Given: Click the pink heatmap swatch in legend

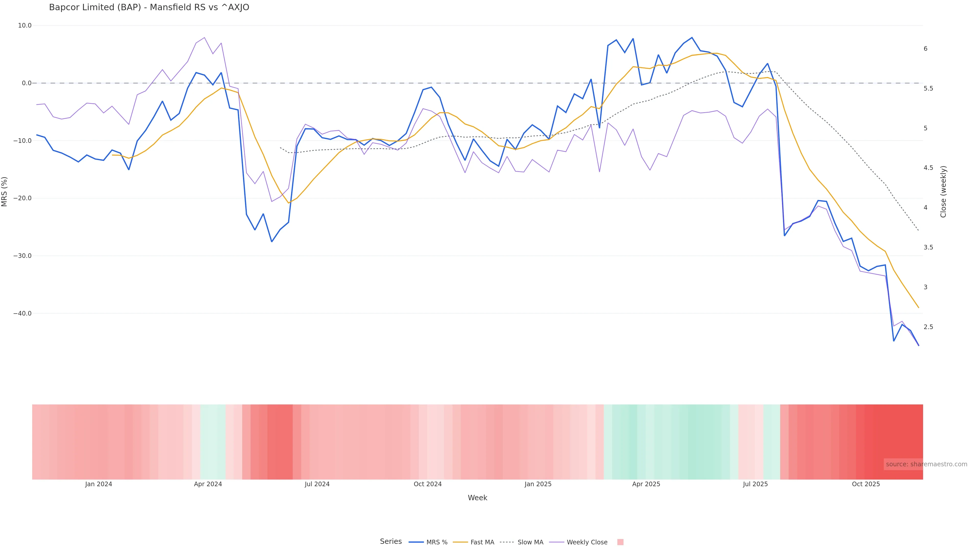Looking at the screenshot, I should pyautogui.click(x=620, y=542).
